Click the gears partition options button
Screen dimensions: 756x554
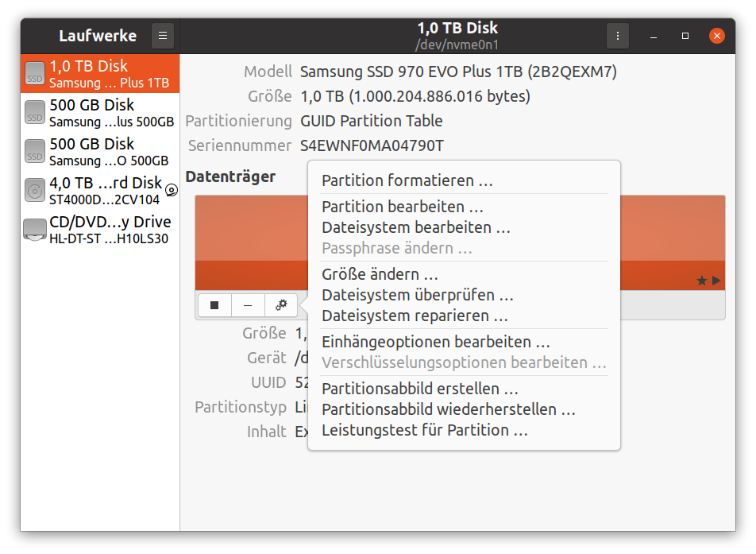[x=281, y=305]
